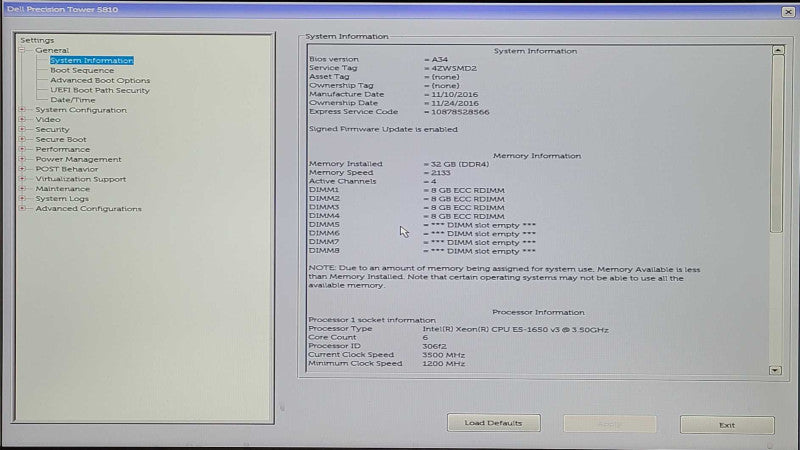Select the Secure Boot category label
The image size is (800, 450).
(61, 139)
